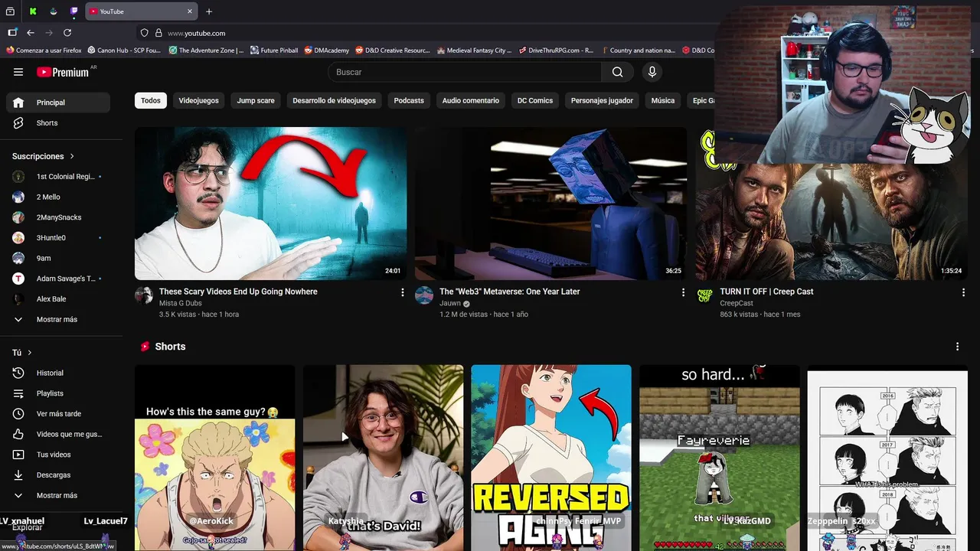This screenshot has height=551, width=980.
Task: Select the DC Comics filter chip
Action: (534, 100)
